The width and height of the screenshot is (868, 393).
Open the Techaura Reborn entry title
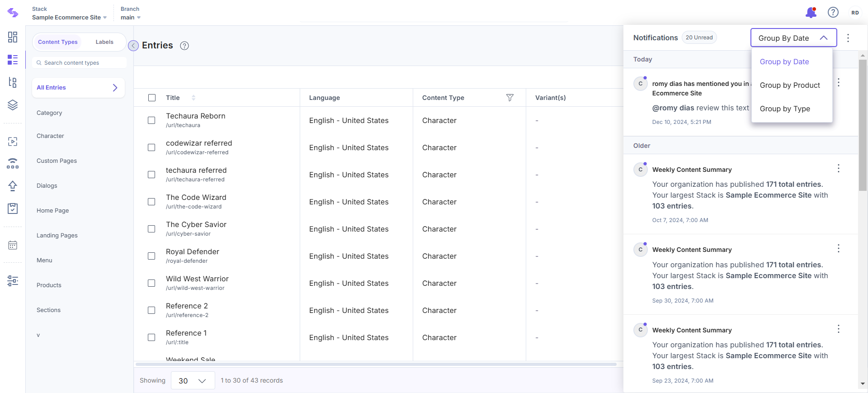196,116
